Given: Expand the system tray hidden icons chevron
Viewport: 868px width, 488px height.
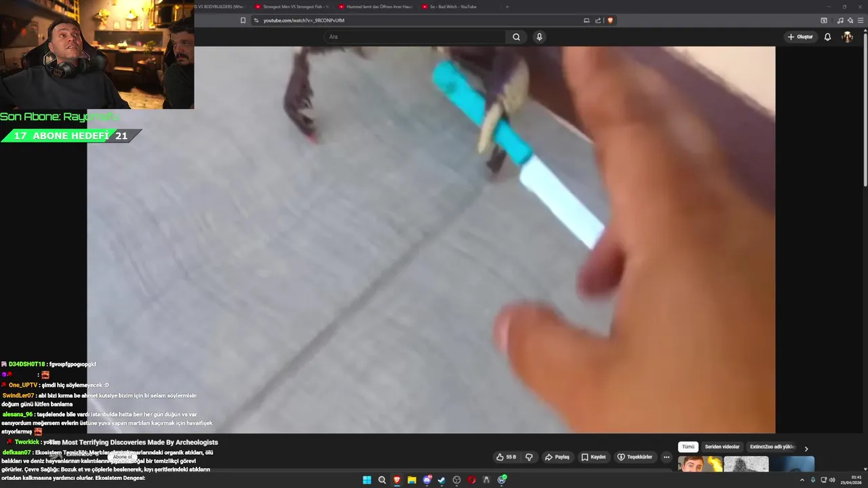Looking at the screenshot, I should point(802,480).
